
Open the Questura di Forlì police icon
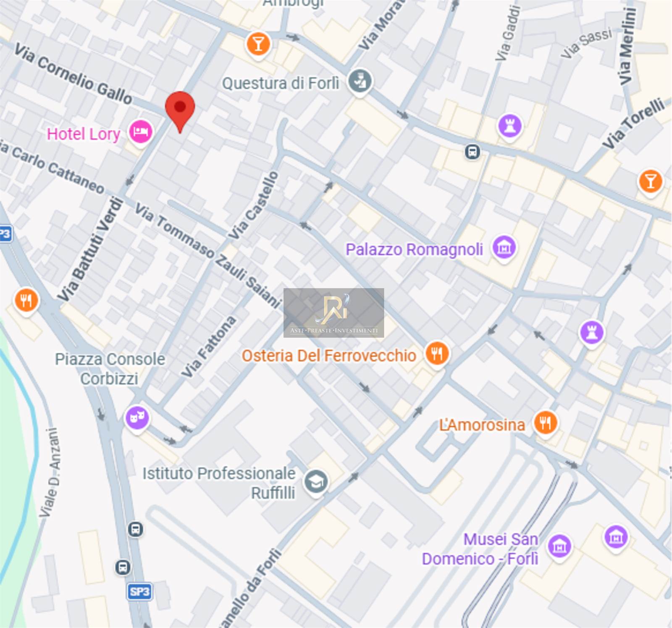point(360,81)
